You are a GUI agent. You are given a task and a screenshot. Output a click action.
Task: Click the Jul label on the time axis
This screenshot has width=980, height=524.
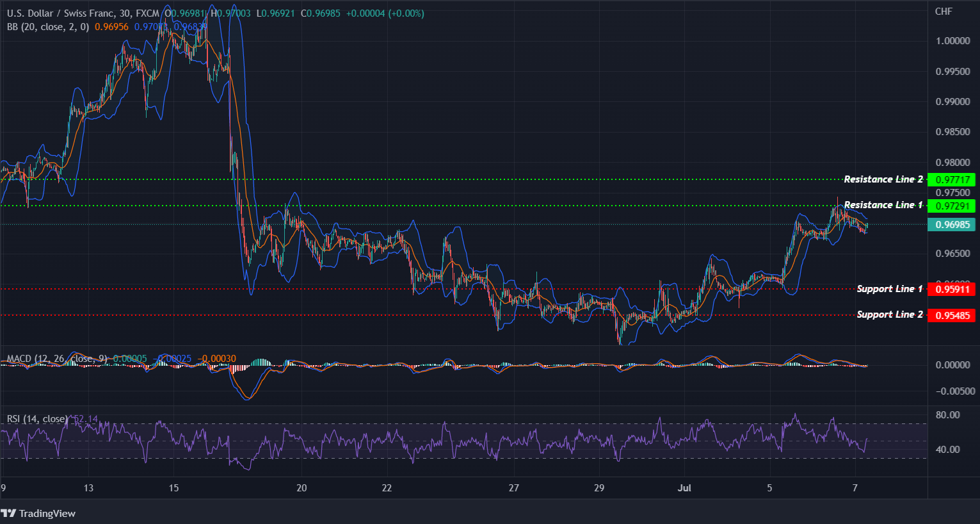[x=684, y=487]
